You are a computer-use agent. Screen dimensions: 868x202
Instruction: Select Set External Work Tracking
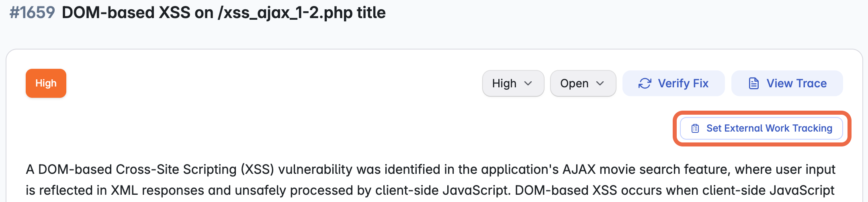pos(762,128)
